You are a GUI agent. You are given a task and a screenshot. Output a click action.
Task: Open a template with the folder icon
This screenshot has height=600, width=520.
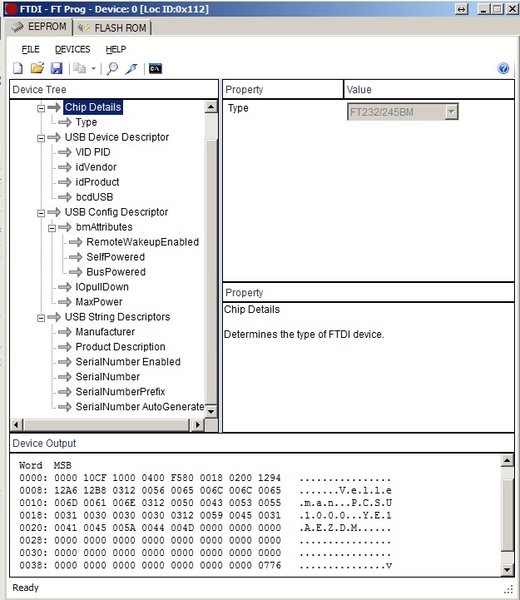37,68
